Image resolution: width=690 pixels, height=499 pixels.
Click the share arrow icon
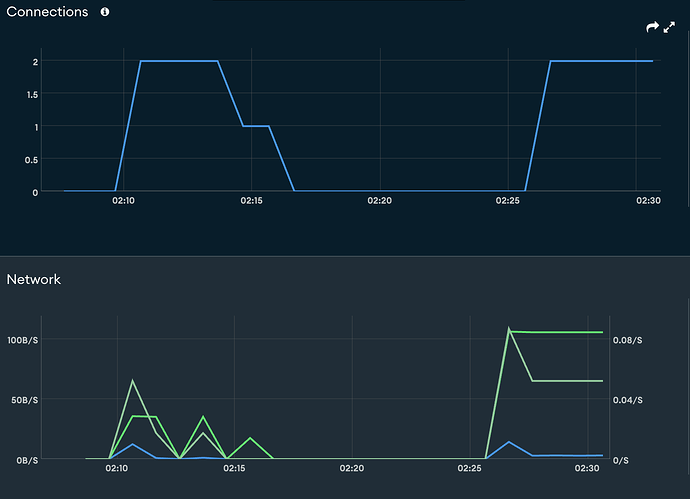click(652, 28)
